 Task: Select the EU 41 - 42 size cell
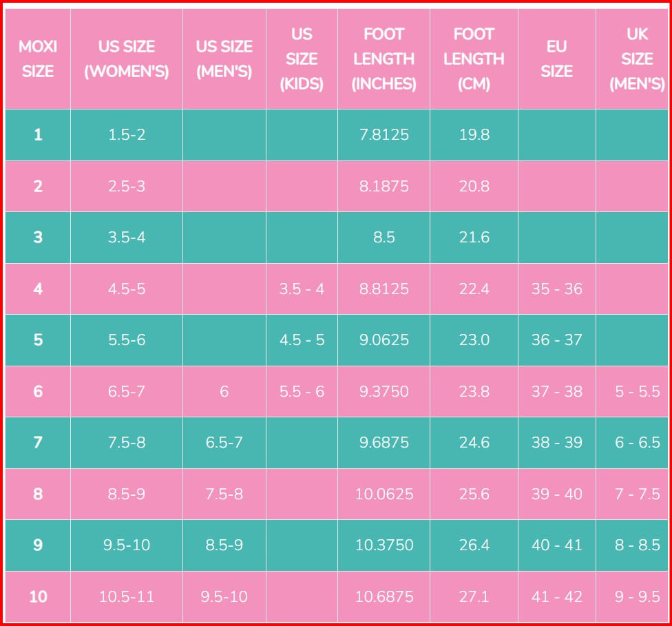pos(556,596)
